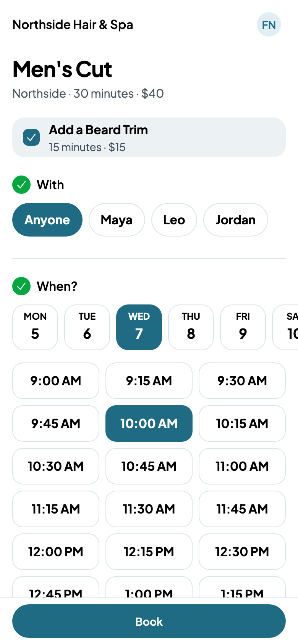Screen dimensions: 298x644
Task: Choose the 10:45 AM time slot
Action: 149,466
